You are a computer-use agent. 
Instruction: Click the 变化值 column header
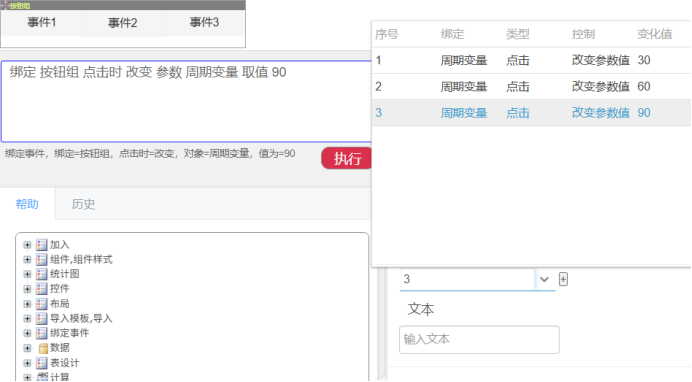654,34
